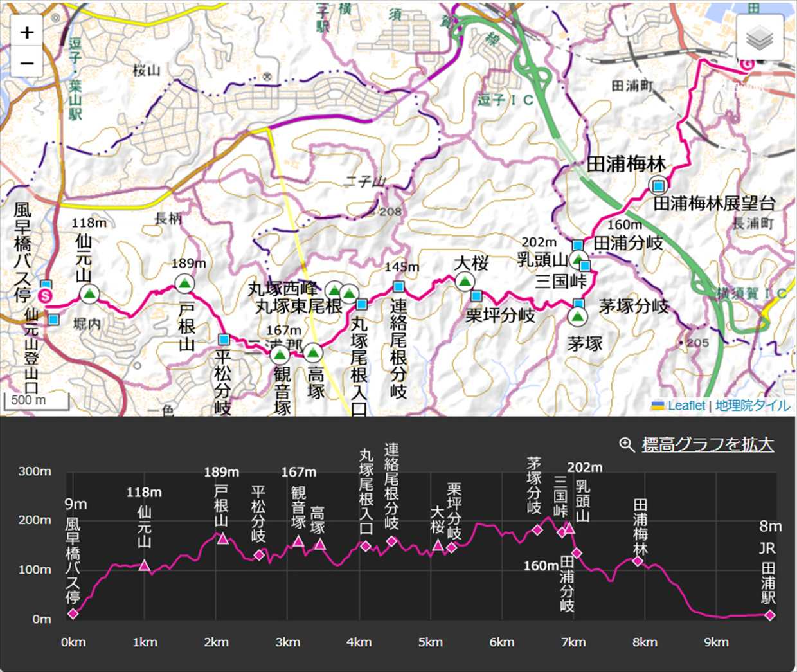Click the JR田浦駅 endpoint on elevation graph
Viewport: 797px width, 672px height.
(x=770, y=615)
